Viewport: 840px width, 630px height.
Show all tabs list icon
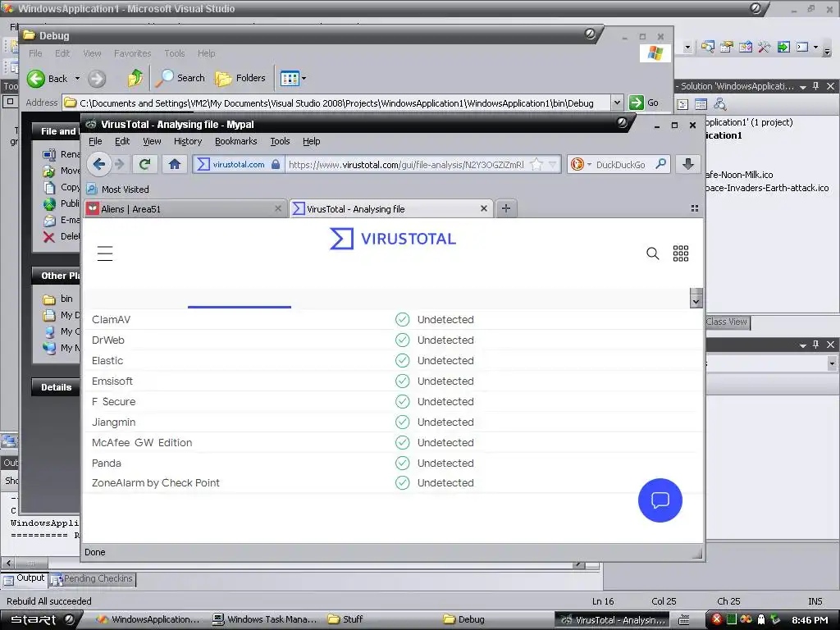click(x=695, y=208)
